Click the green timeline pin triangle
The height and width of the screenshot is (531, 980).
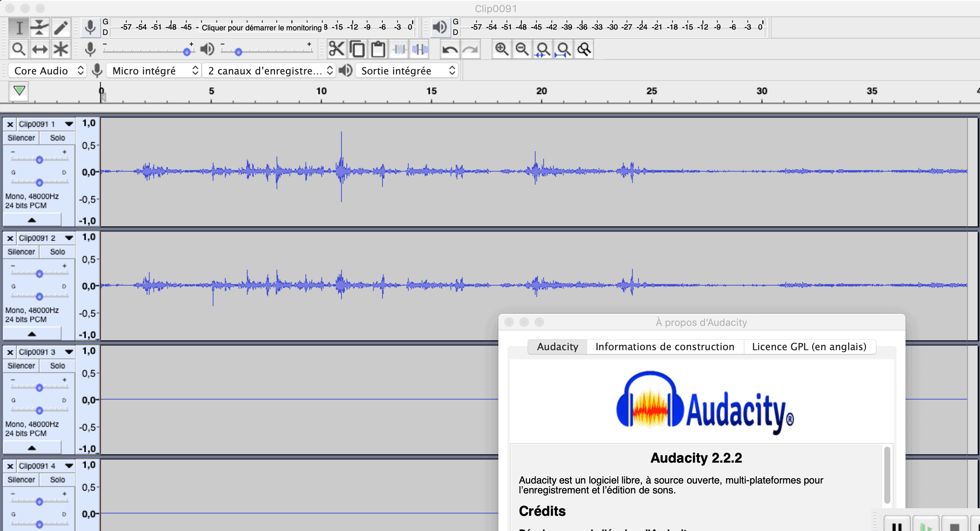[x=19, y=90]
